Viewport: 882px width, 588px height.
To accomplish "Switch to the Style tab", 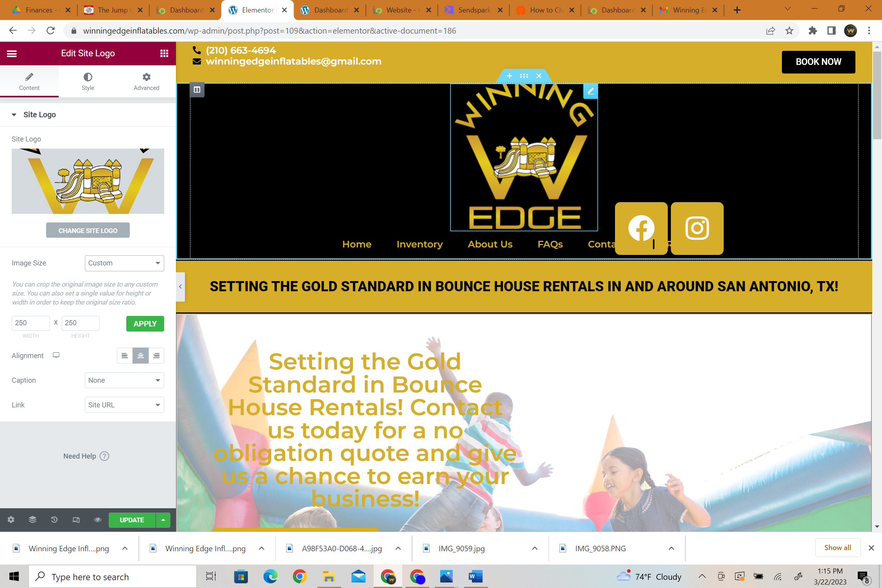I will pos(88,81).
